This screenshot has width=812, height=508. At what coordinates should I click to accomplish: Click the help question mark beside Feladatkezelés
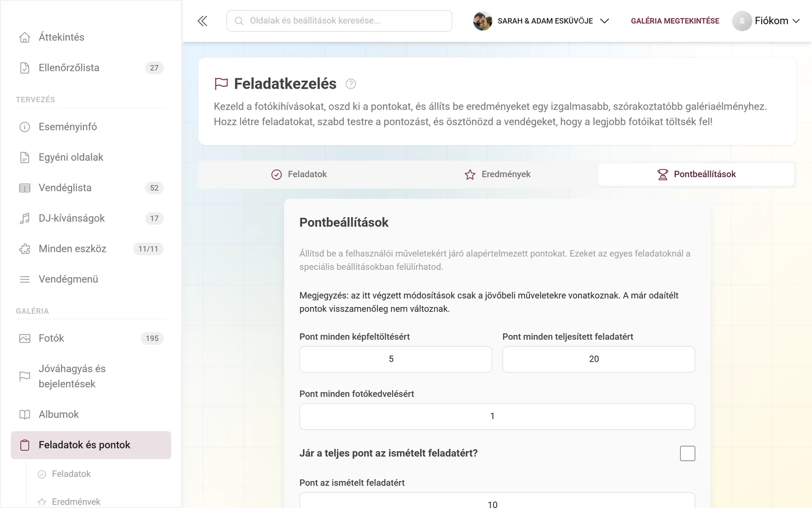pos(351,84)
